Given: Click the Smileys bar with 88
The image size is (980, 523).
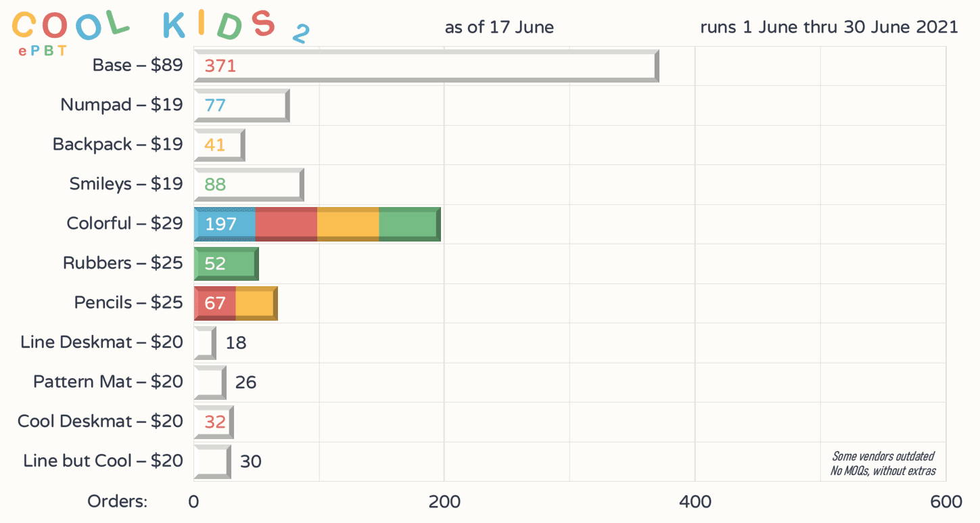Looking at the screenshot, I should click(x=248, y=184).
